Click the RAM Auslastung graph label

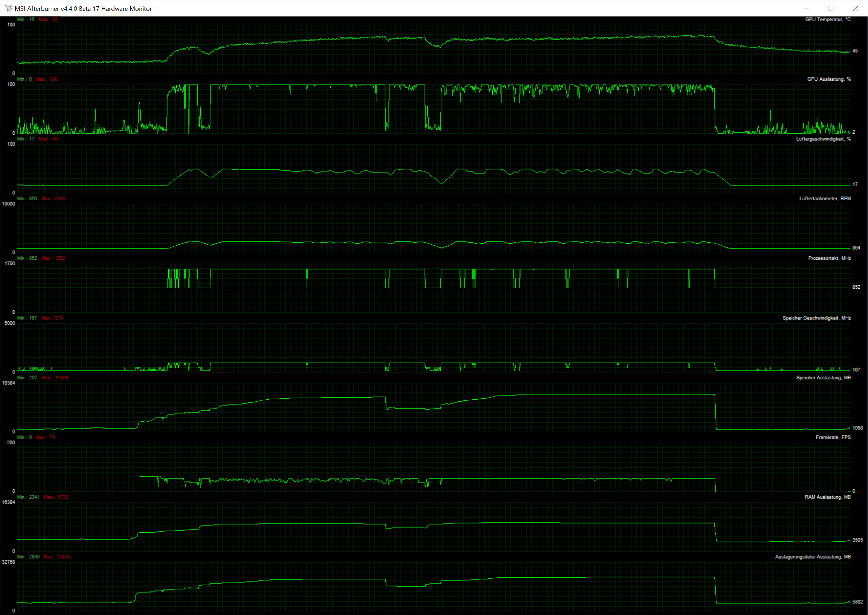[827, 497]
